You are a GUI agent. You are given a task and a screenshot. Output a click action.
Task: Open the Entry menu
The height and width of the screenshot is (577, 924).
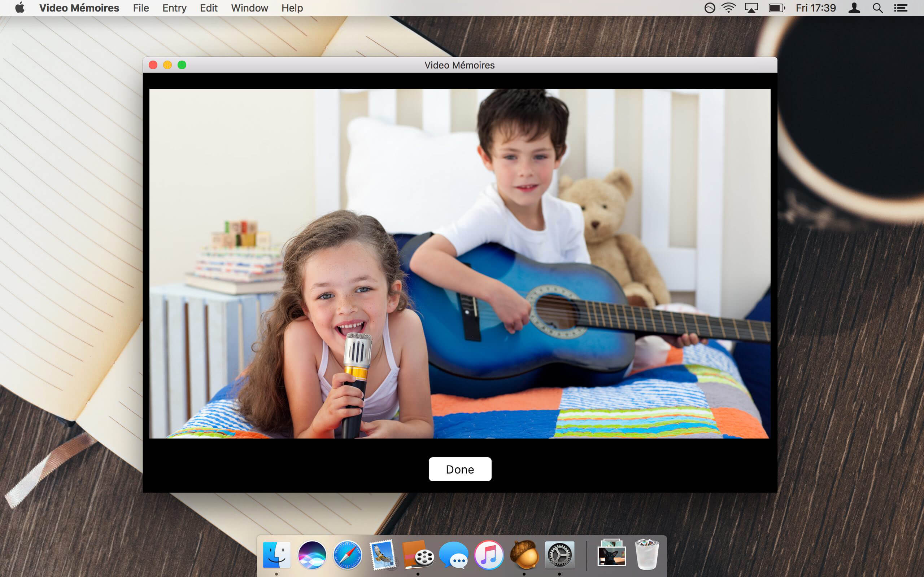click(174, 8)
